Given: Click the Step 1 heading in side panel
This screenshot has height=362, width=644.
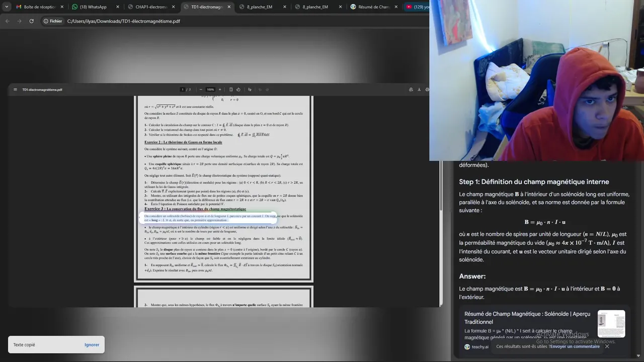Looking at the screenshot, I should click(x=534, y=182).
